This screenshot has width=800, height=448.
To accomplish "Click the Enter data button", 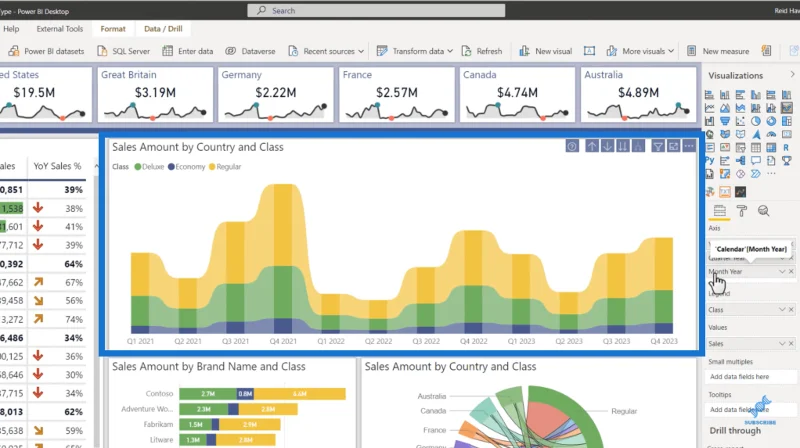I will 187,51.
